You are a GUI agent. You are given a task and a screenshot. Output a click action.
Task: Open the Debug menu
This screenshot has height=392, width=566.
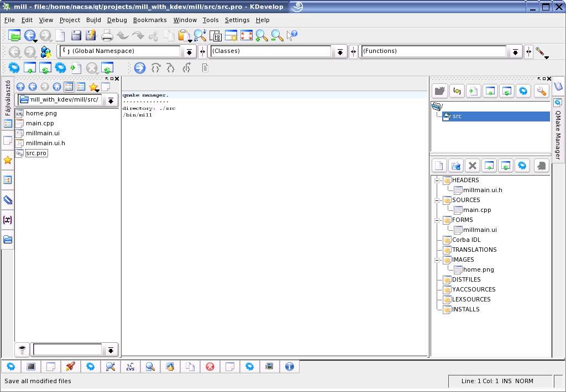coord(117,20)
